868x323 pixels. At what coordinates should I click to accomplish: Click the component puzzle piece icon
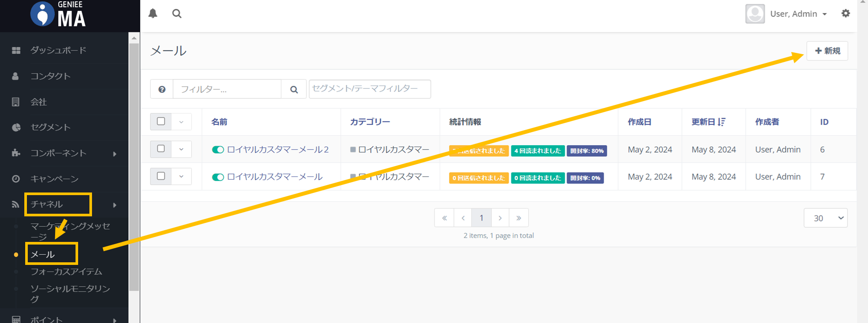tap(16, 153)
